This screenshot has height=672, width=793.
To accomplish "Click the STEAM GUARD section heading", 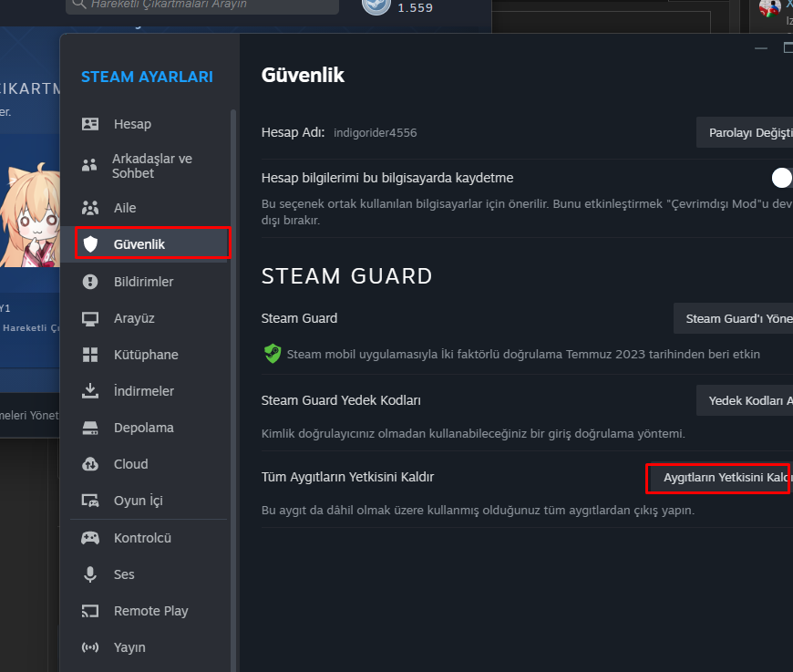I will coord(347,276).
